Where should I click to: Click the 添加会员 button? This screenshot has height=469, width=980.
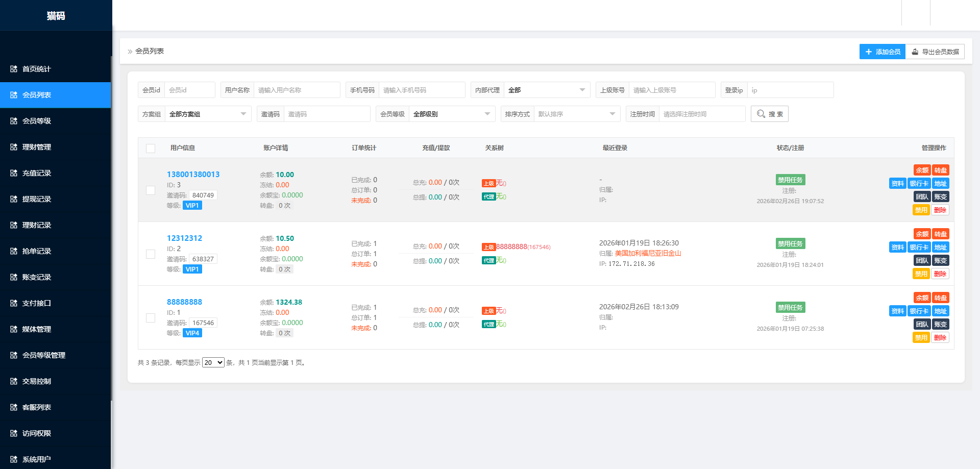(x=882, y=52)
